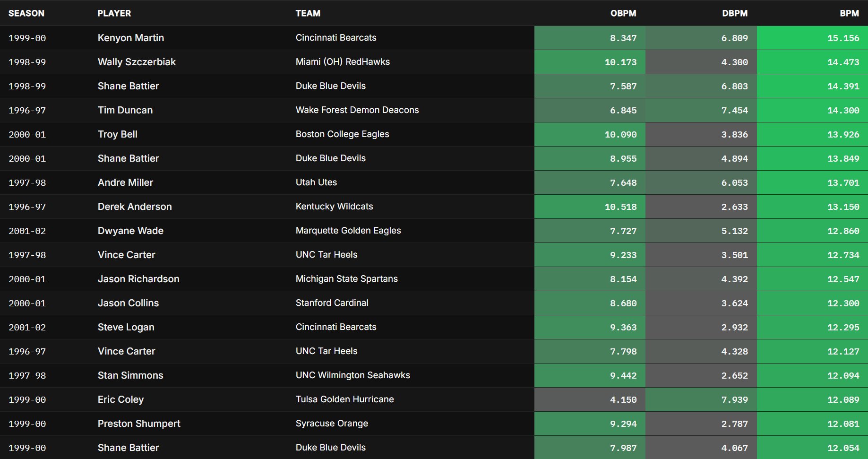Sort by the DBPM column header
Viewport: 868px width, 459px height.
[x=735, y=13]
